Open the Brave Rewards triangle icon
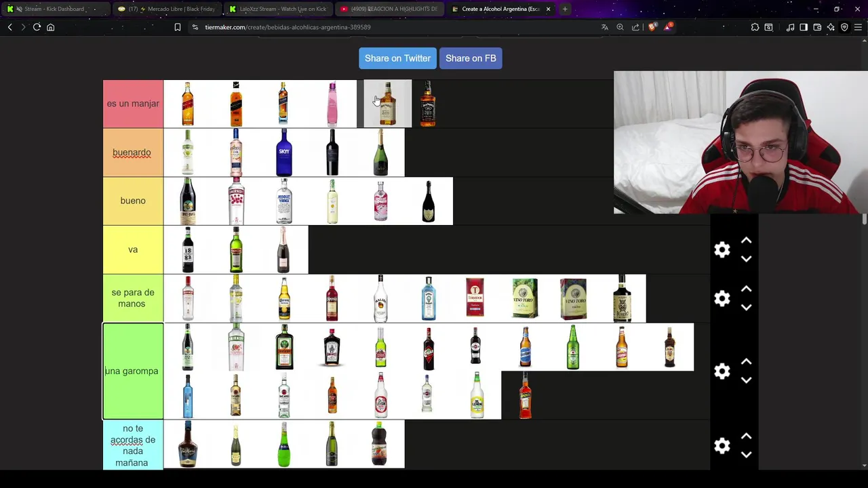868x488 pixels. point(669,27)
